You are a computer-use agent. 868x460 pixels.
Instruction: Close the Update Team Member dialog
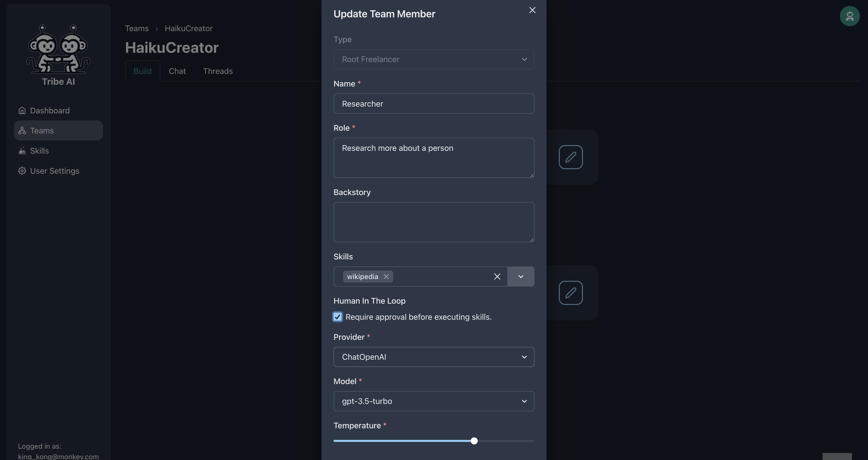pos(532,10)
